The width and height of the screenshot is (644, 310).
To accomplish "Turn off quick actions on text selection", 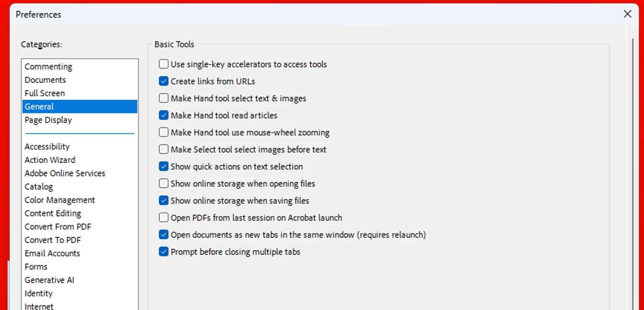I will 164,166.
